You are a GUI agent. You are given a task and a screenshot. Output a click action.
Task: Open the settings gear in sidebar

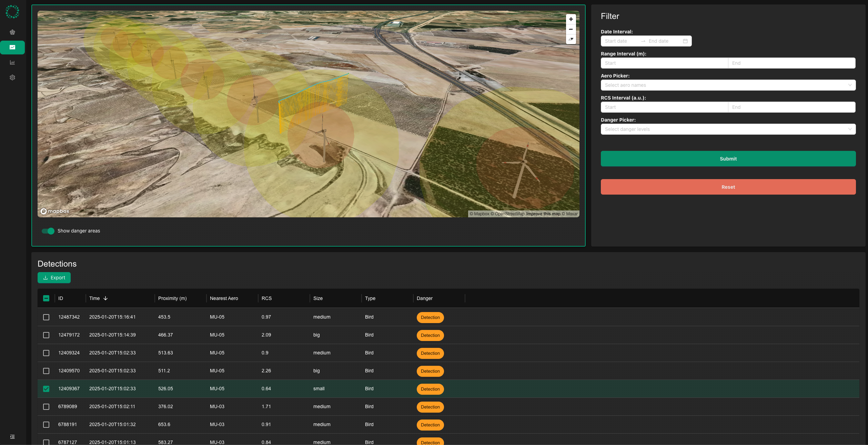pyautogui.click(x=12, y=77)
